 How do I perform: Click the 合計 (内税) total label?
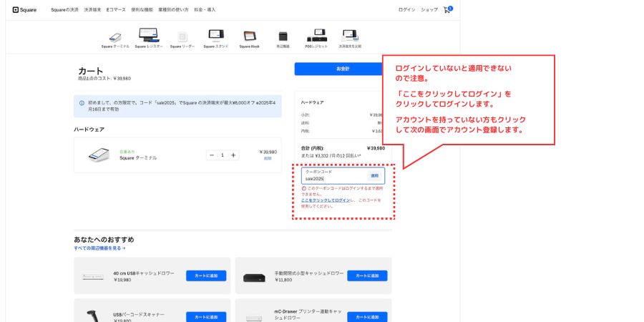click(313, 148)
